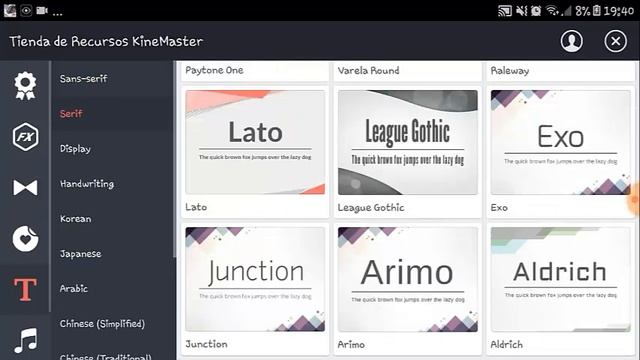Tap the Tienda de Recursos KineMaster title
Screen dimensions: 640x360
pyautogui.click(x=106, y=41)
